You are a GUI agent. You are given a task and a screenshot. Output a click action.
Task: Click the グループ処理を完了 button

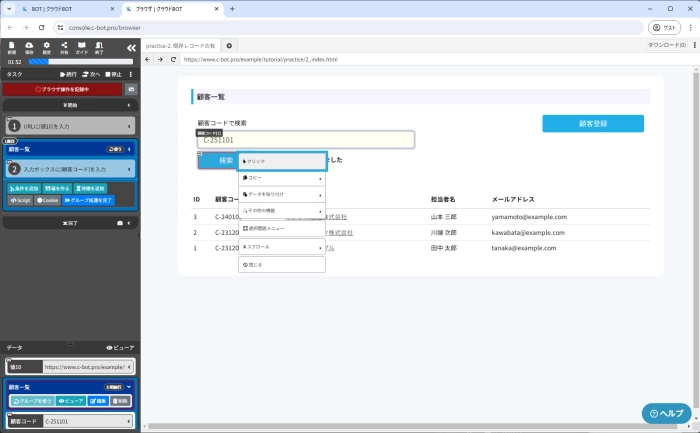point(89,200)
